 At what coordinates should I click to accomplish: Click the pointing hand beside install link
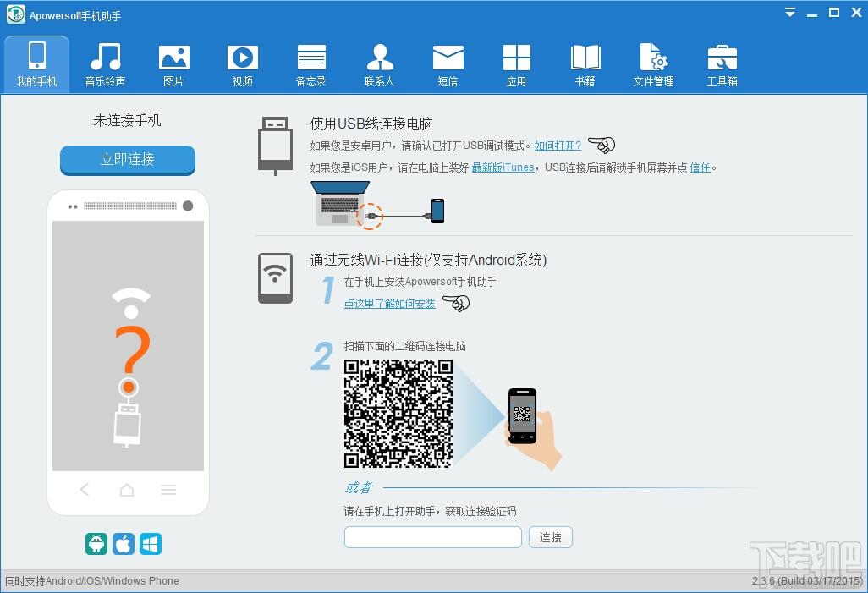click(x=456, y=303)
